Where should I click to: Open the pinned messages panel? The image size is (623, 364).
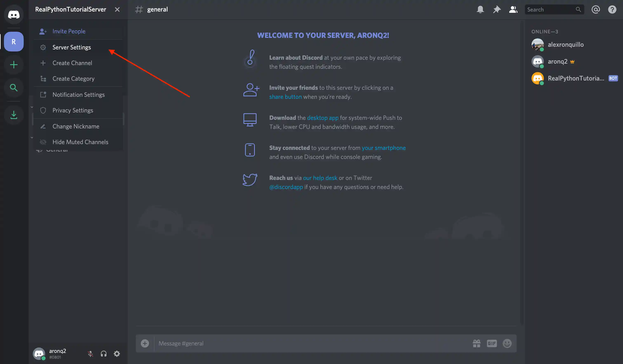(x=497, y=9)
